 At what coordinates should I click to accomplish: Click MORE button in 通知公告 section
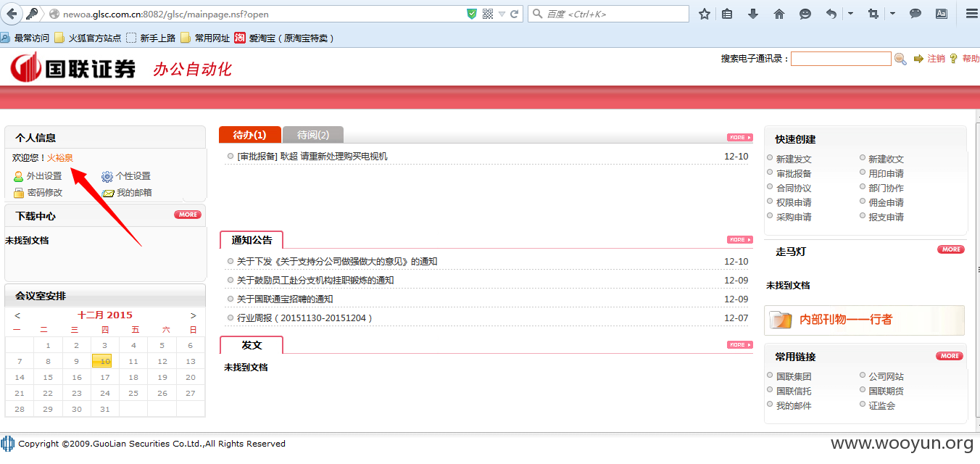pyautogui.click(x=740, y=239)
